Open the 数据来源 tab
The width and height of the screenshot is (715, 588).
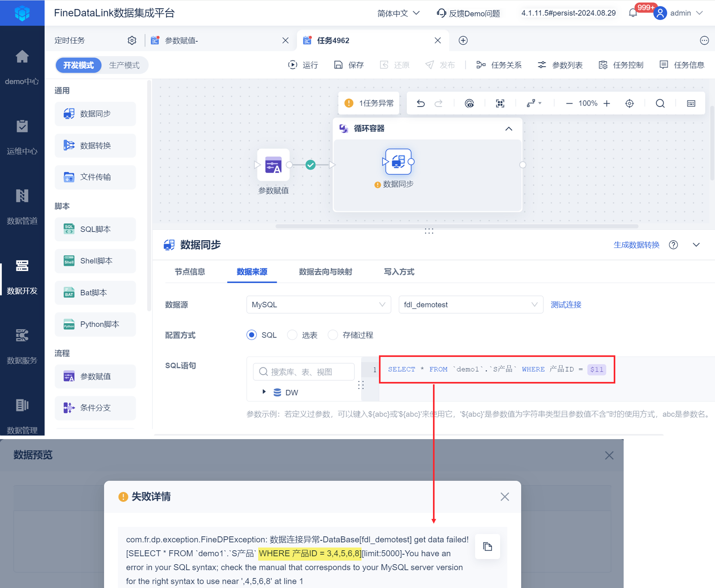coord(252,272)
